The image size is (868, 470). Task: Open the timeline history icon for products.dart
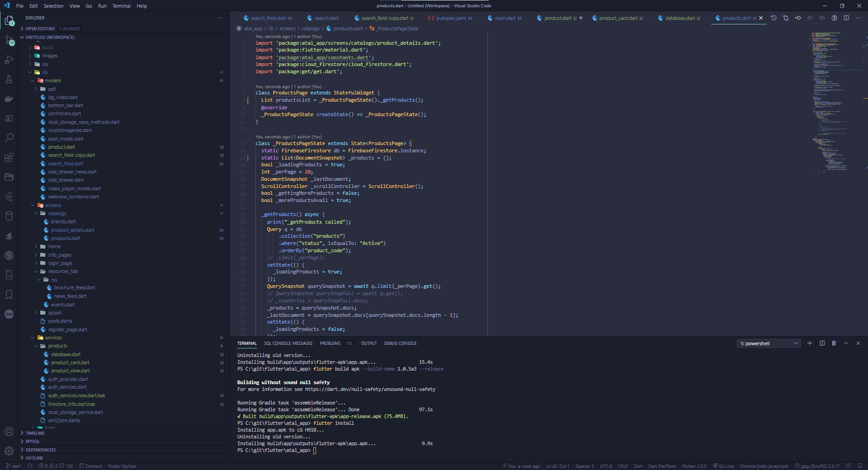(x=774, y=18)
